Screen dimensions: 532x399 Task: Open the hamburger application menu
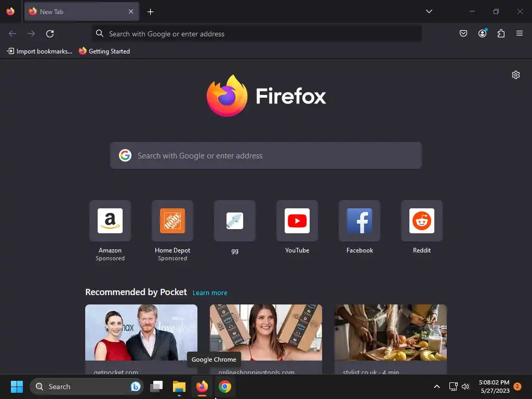[519, 33]
